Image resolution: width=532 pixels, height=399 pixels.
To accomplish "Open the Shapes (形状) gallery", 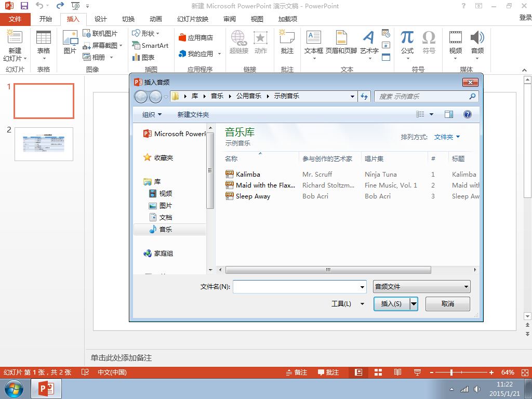I will 145,33.
